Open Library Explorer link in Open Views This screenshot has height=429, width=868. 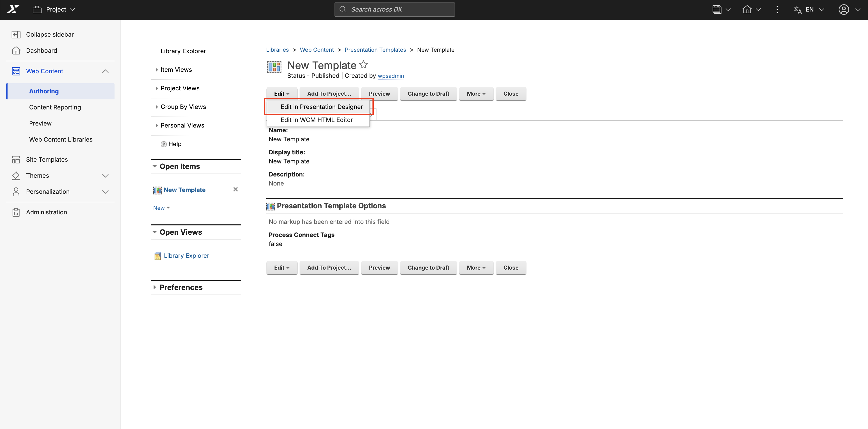click(x=186, y=256)
